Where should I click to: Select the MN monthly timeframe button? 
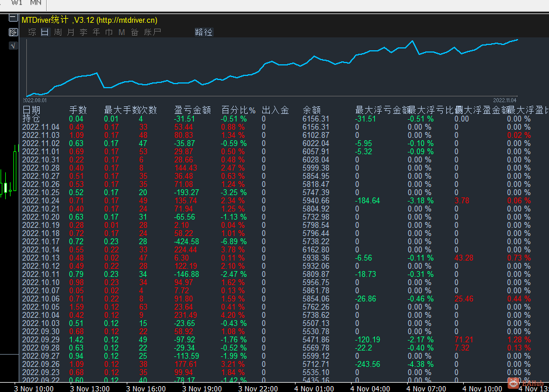[x=36, y=3]
